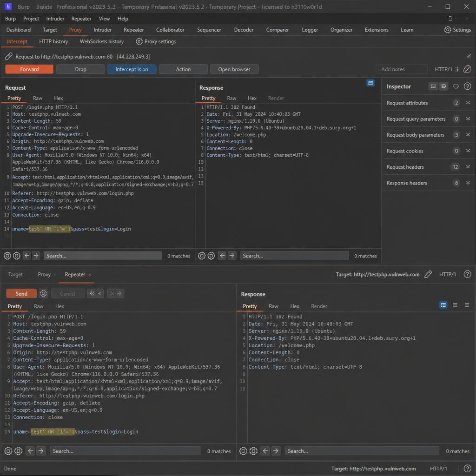Click the Search field under Proxy Request

coord(102,256)
